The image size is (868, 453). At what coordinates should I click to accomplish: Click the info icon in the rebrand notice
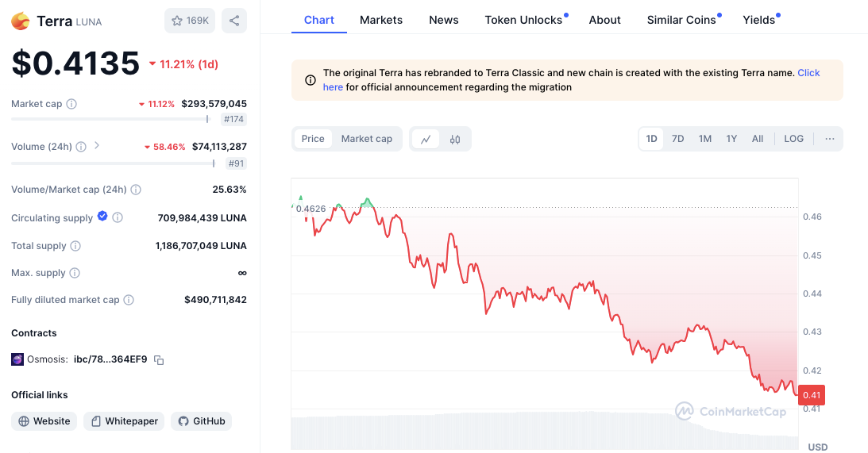click(x=311, y=80)
